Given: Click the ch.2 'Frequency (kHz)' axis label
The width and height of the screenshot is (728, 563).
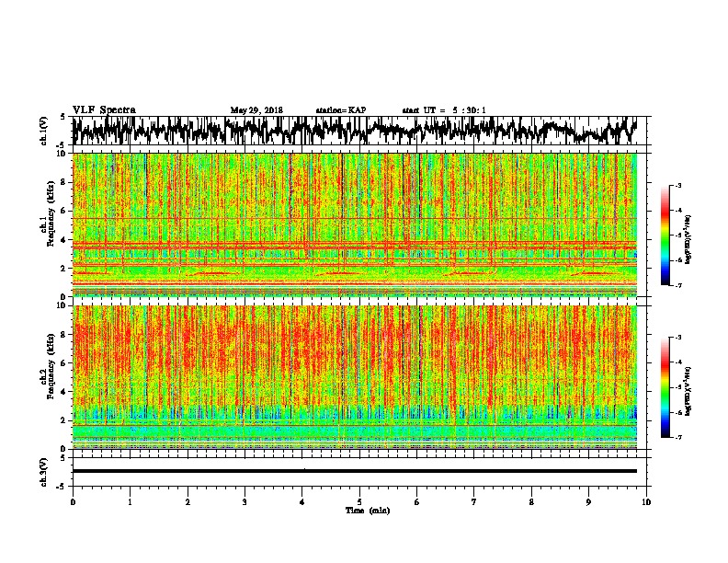Looking at the screenshot, I should click(51, 366).
